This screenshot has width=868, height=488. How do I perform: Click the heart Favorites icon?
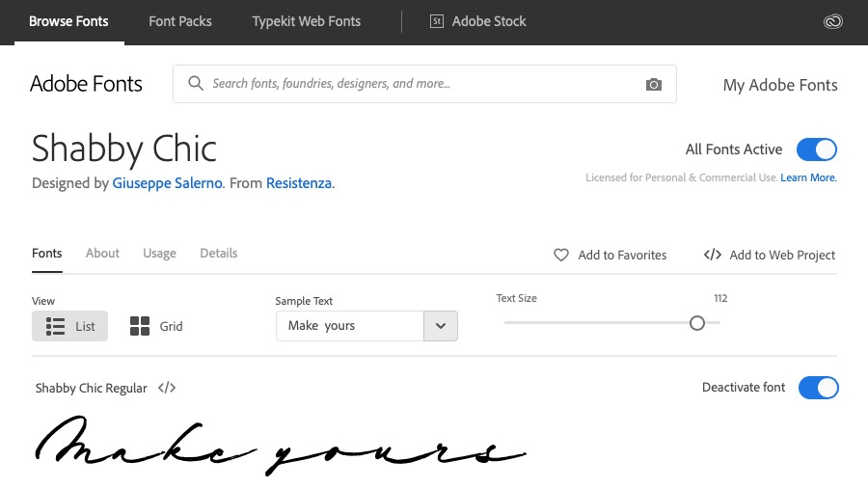561,256
